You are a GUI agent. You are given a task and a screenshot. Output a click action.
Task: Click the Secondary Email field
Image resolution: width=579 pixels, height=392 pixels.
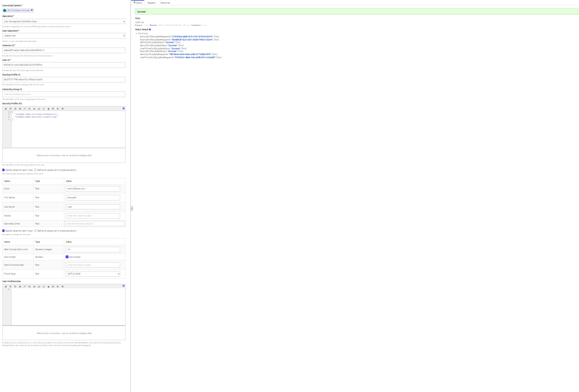[x=95, y=224]
